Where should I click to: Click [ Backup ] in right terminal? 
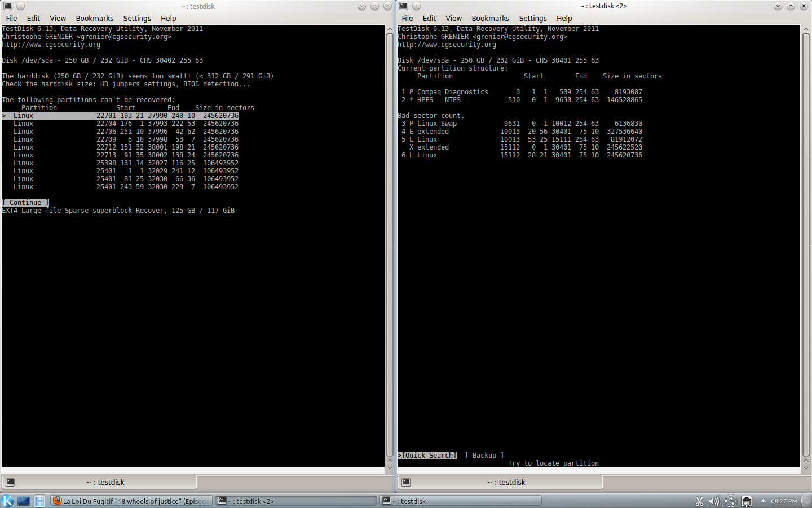coord(484,455)
